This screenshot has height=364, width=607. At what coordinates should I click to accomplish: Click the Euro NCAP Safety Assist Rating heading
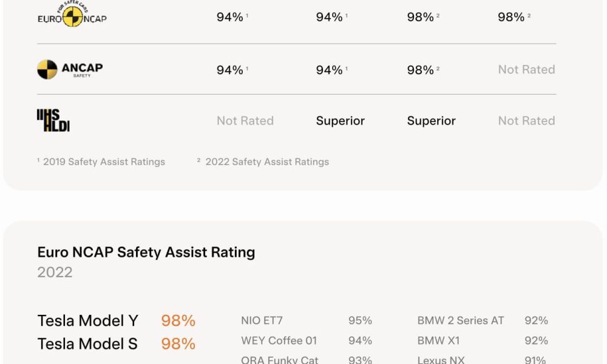click(x=146, y=252)
